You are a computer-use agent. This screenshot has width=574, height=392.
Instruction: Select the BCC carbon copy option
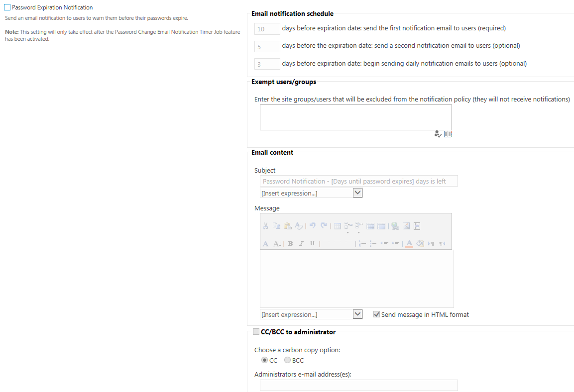coord(287,360)
